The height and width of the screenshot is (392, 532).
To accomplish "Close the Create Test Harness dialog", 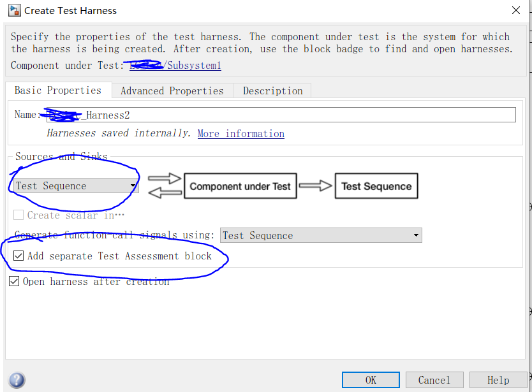I will pyautogui.click(x=515, y=10).
